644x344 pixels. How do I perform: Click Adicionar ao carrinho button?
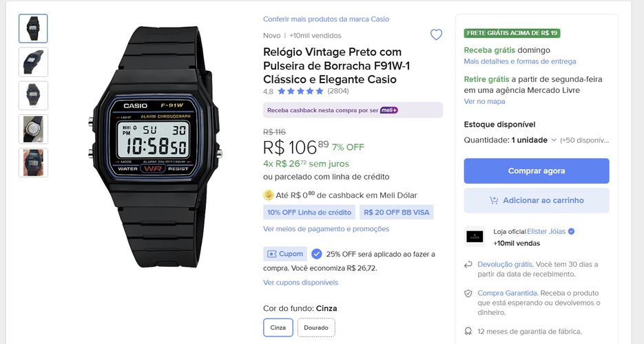[x=537, y=200]
